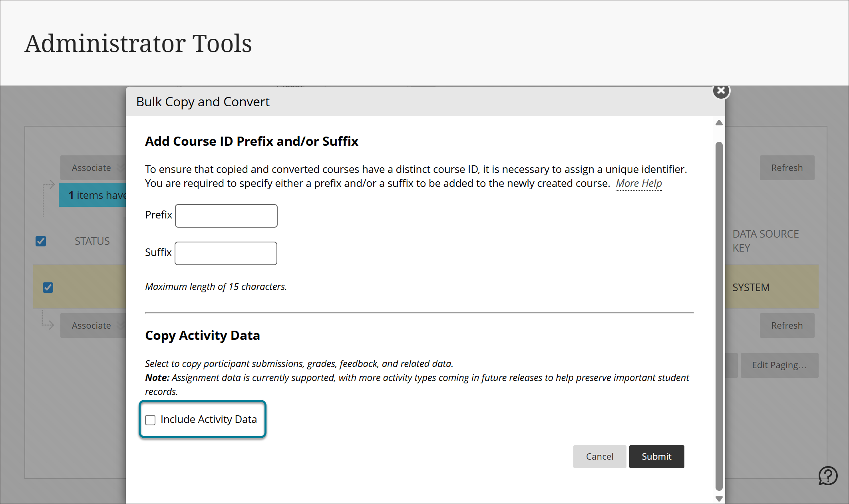Image resolution: width=849 pixels, height=504 pixels.
Task: Click the lower Refresh button
Action: tap(787, 325)
